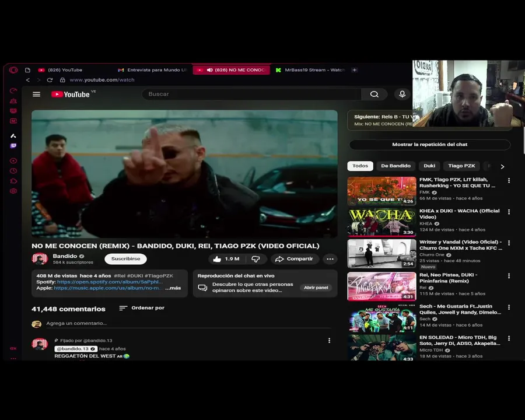Switch to Entrevista para Mundo Gmail tab
Viewport: 525px width, 420px height.
click(x=153, y=70)
